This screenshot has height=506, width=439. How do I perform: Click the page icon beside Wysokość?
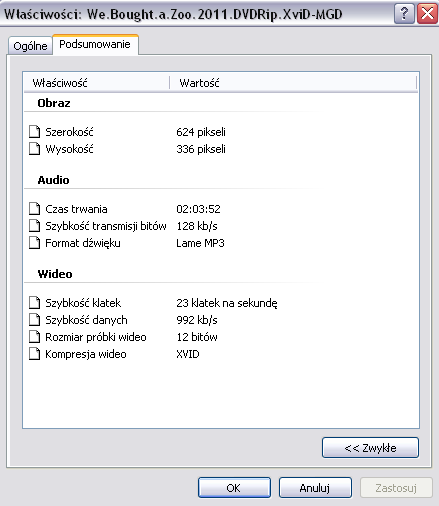click(x=34, y=149)
